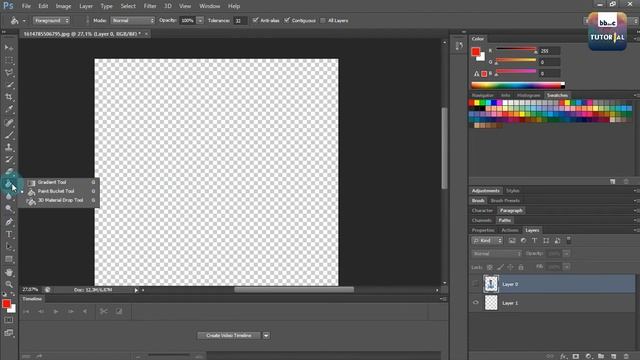The height and width of the screenshot is (360, 640).
Task: Open the Create Video Timeline dropdown arrow
Action: [266, 336]
